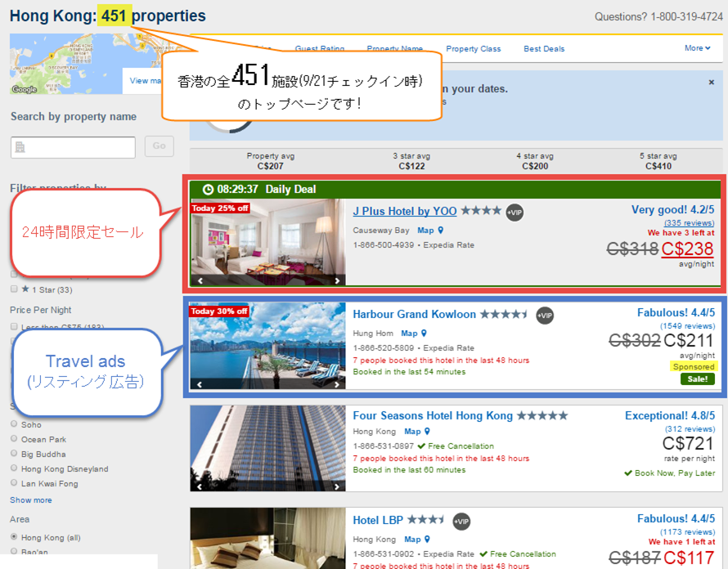This screenshot has width=728, height=569.
Task: Show previous photo of Harbour Grand Kowloon
Action: click(x=200, y=383)
